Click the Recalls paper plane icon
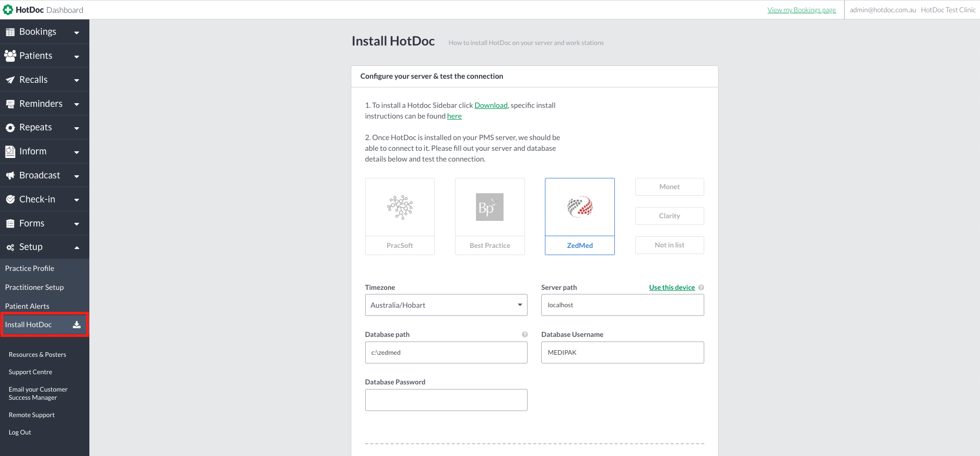This screenshot has height=456, width=980. [x=10, y=80]
